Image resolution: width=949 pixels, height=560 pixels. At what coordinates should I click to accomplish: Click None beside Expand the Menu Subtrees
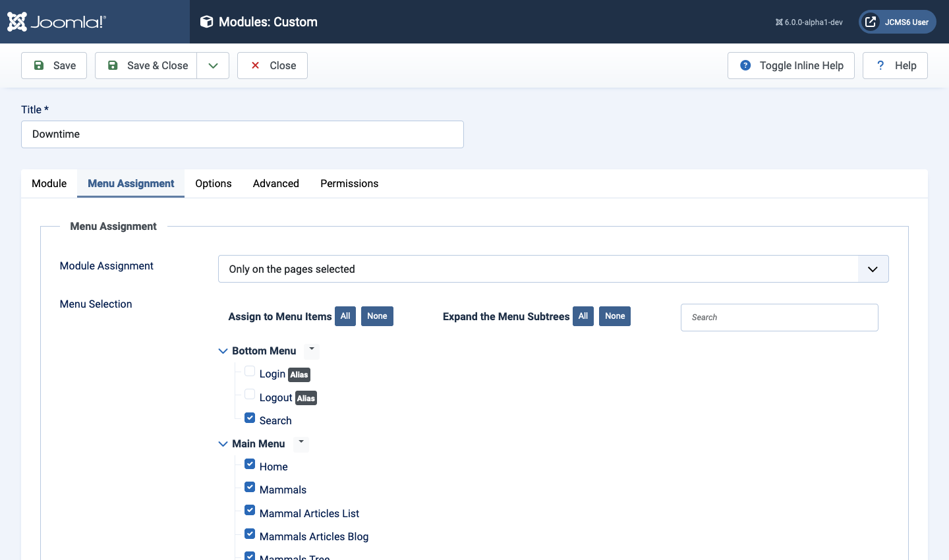(x=614, y=316)
